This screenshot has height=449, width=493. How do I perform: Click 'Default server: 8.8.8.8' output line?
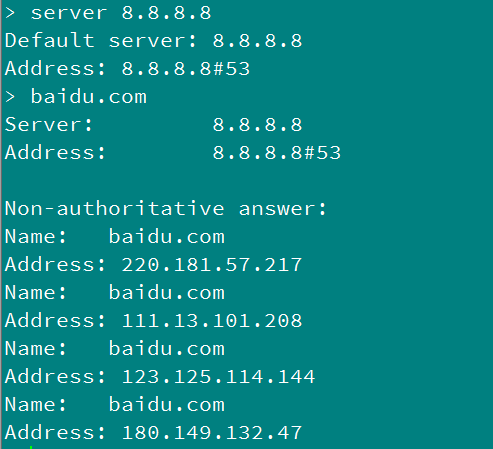click(153, 41)
